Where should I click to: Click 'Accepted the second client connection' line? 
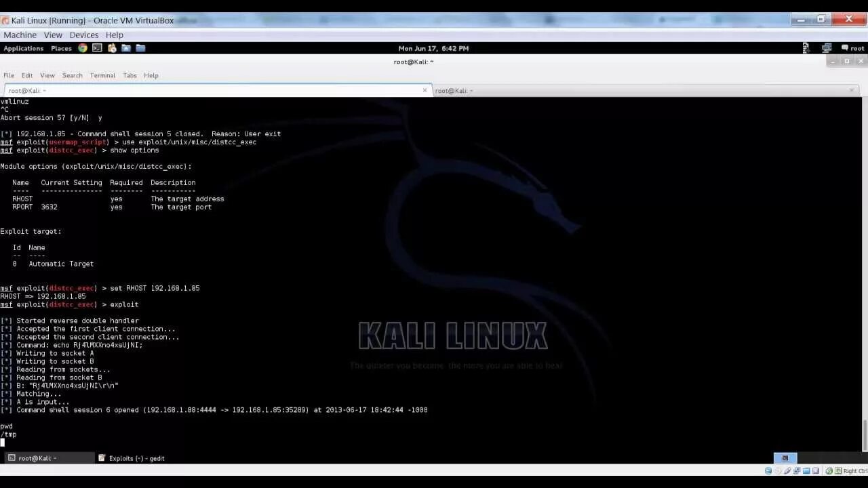90,337
